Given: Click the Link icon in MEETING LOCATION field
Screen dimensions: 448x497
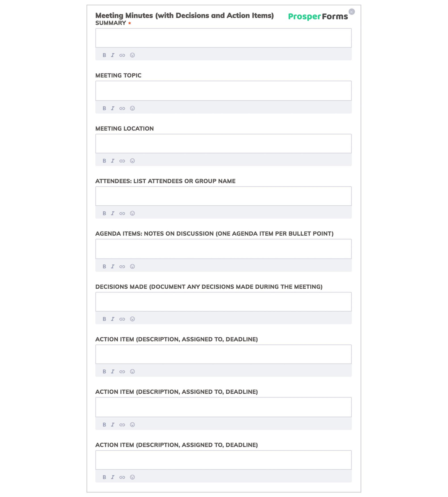Looking at the screenshot, I should [x=122, y=161].
